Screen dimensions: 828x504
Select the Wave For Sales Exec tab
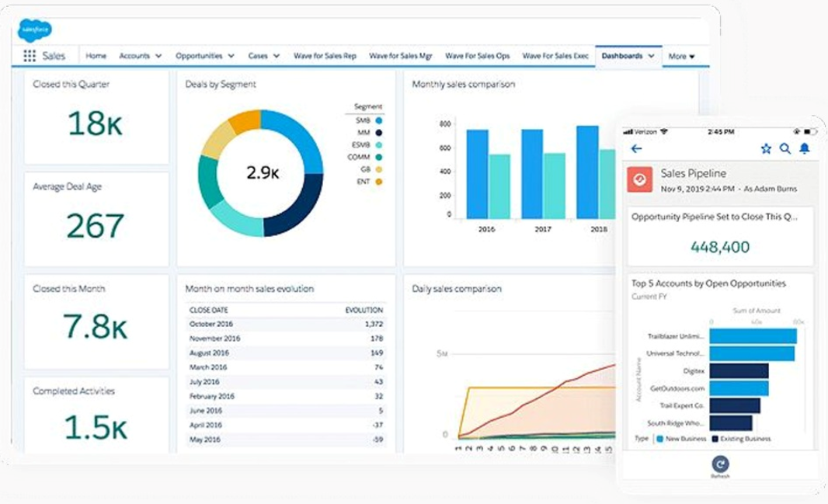[555, 56]
